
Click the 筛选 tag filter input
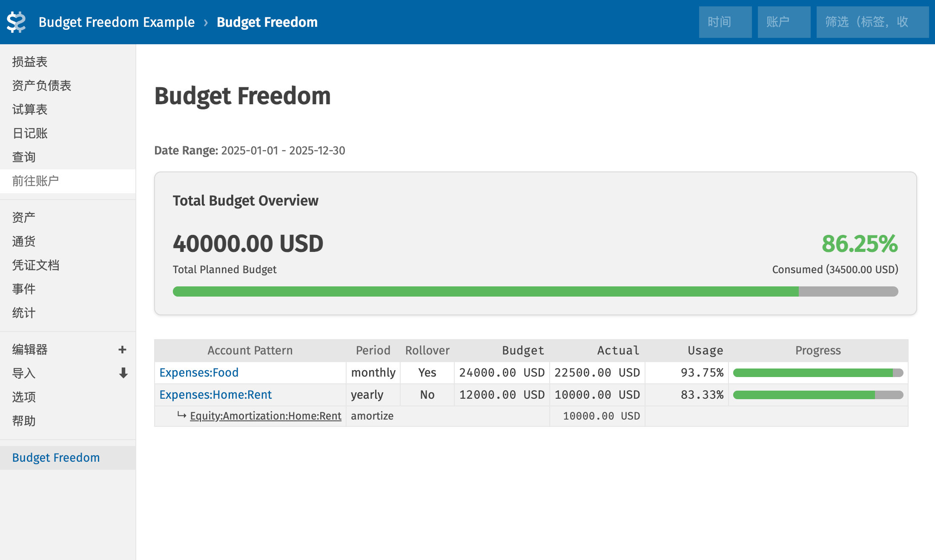click(872, 22)
